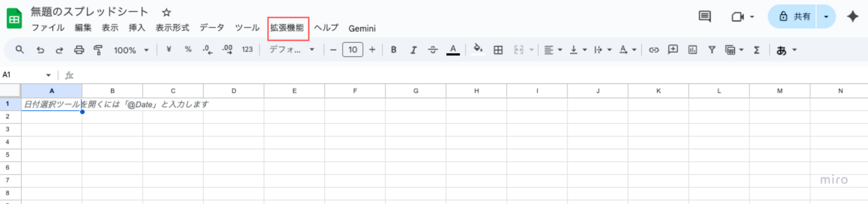Click the font size input box
Image resolution: width=868 pixels, height=204 pixels.
click(352, 50)
